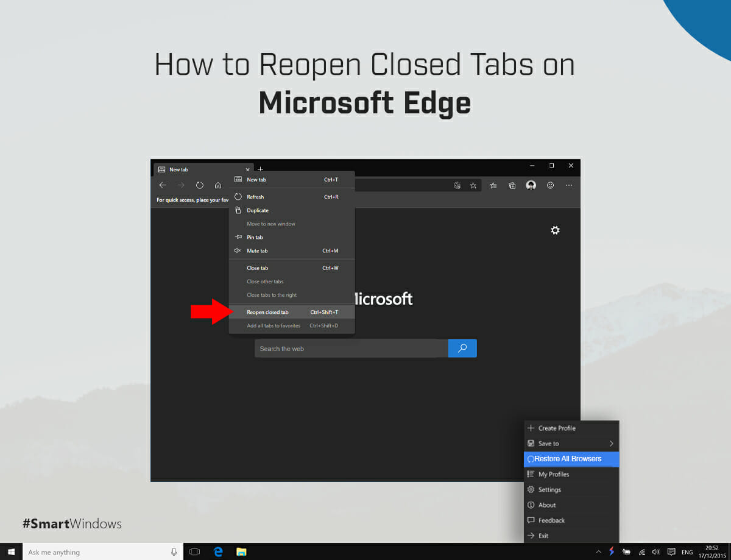Open the Settings and more ellipsis menu
Image resolution: width=731 pixels, height=560 pixels.
[568, 185]
